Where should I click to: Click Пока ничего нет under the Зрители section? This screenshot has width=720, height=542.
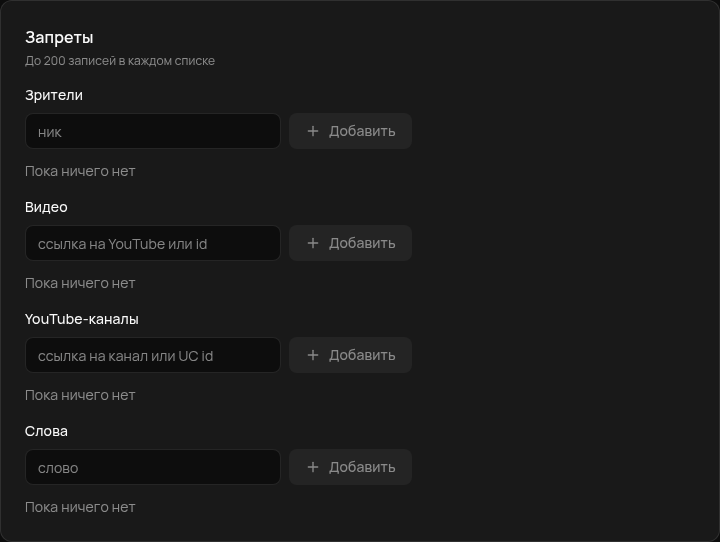coord(80,171)
